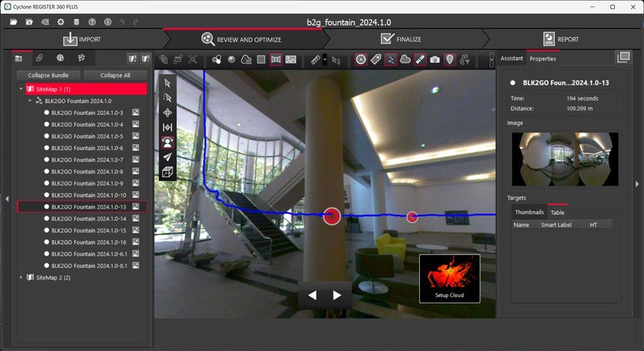
Task: Open the help question mark icon
Action: pyautogui.click(x=92, y=22)
